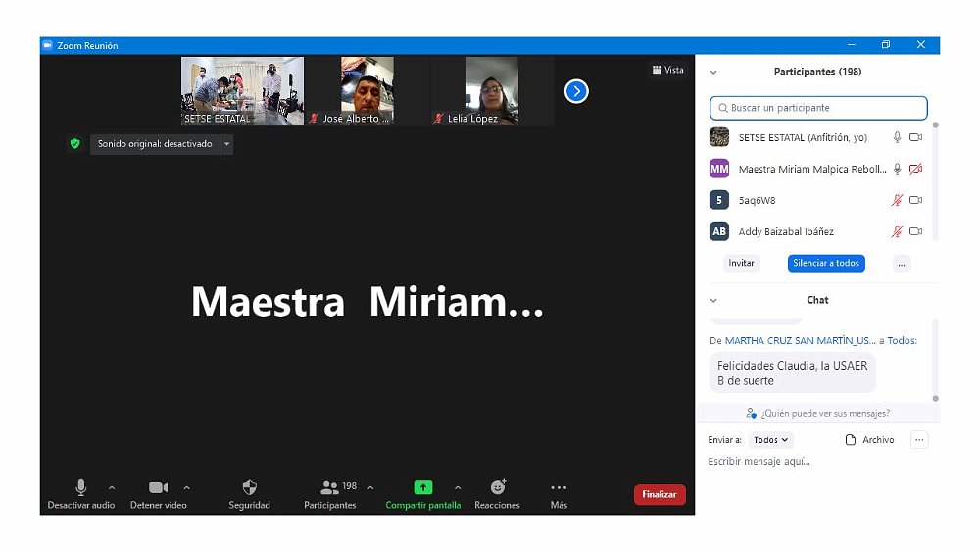Open the Reacciones emoji icon

pos(497,487)
